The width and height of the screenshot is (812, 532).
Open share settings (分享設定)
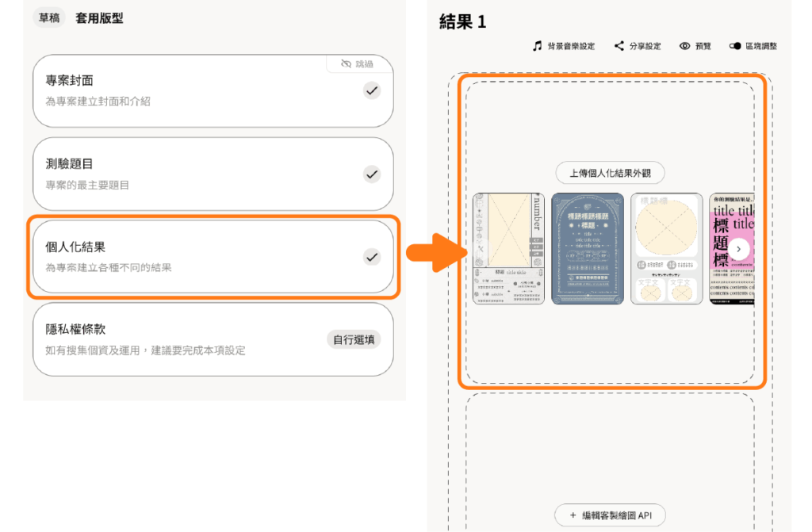point(638,46)
